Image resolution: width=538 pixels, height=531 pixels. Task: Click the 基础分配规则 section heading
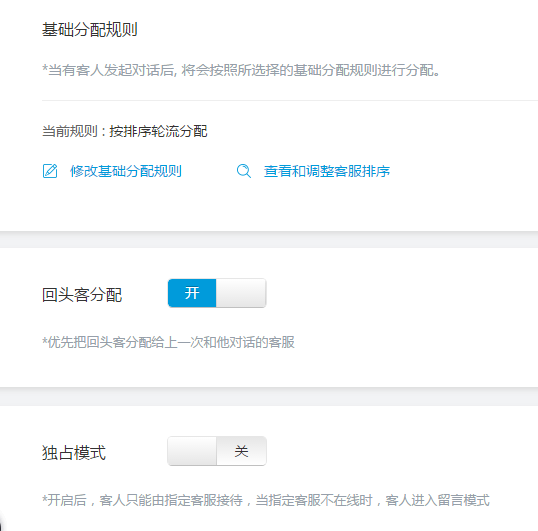click(x=90, y=29)
